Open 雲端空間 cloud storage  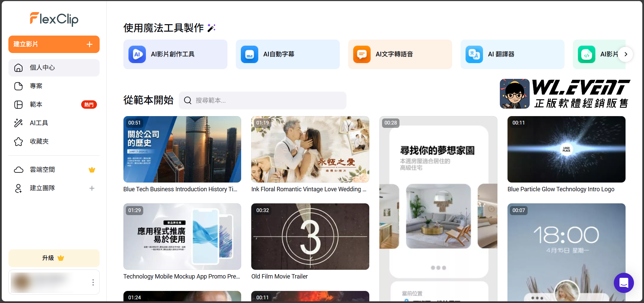pos(54,170)
